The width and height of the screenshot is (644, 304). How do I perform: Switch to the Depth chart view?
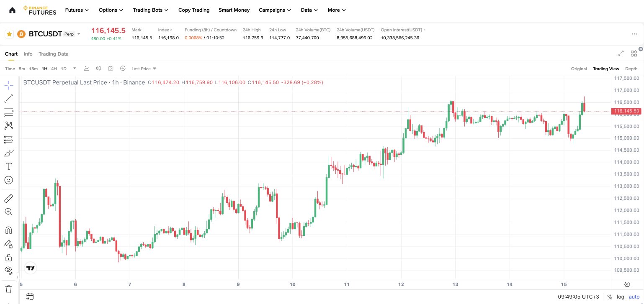(x=631, y=69)
